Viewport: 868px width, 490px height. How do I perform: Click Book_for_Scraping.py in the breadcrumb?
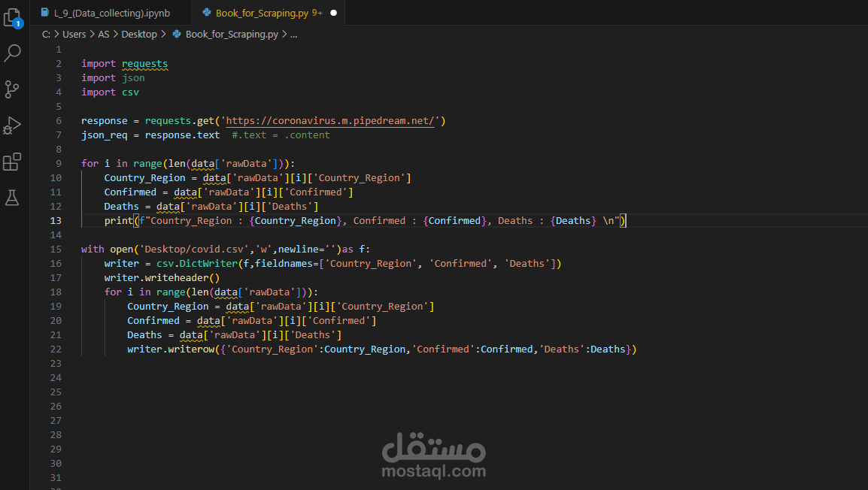click(x=232, y=35)
